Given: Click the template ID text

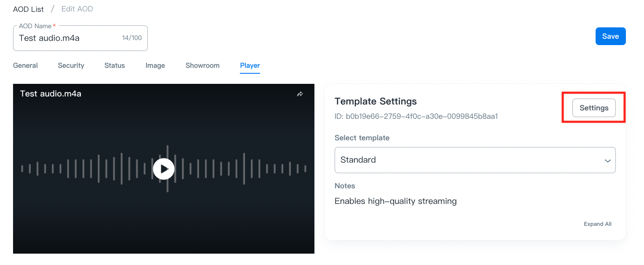Looking at the screenshot, I should click(416, 116).
